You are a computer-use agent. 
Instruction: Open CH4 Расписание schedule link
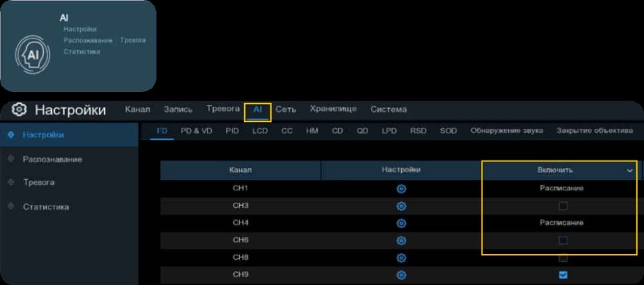point(561,222)
